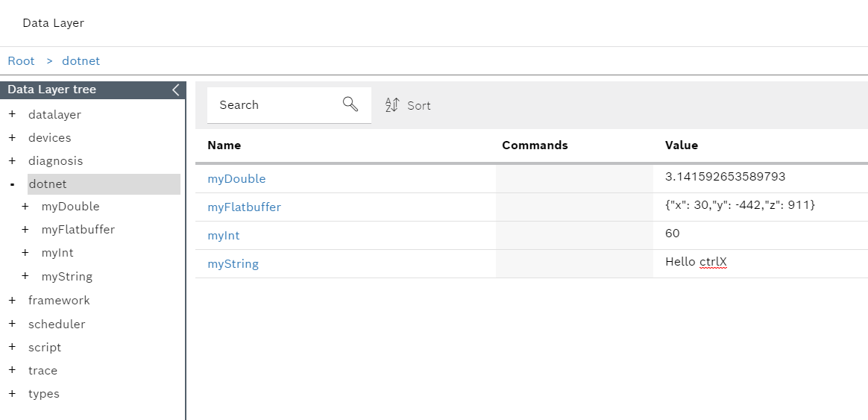The image size is (868, 420).
Task: Click the A-Z Sort icon
Action: [x=393, y=105]
